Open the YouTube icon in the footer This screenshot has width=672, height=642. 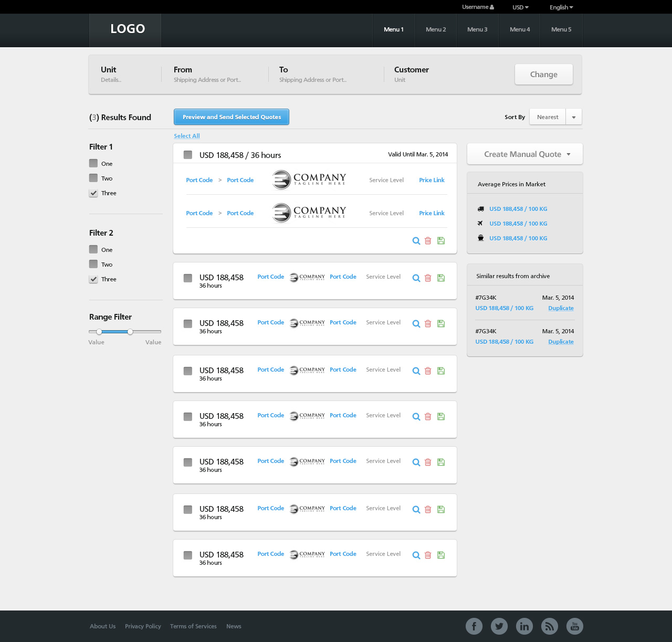575,626
